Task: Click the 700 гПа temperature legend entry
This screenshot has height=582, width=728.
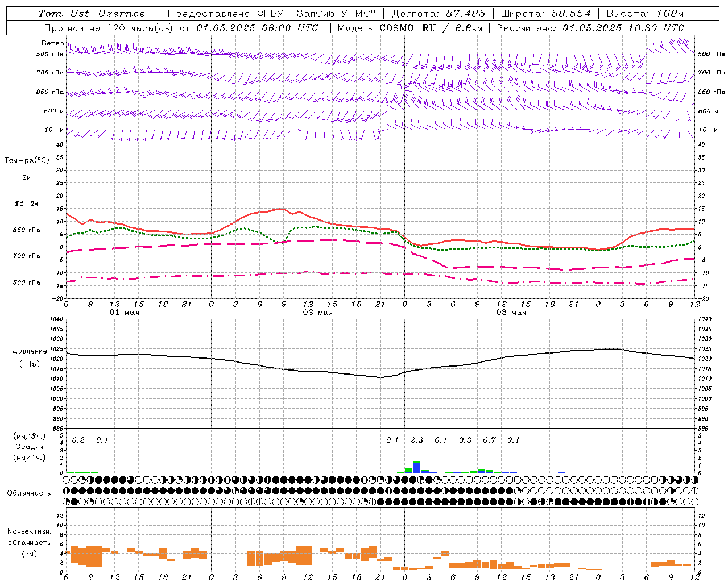Action: coord(27,256)
